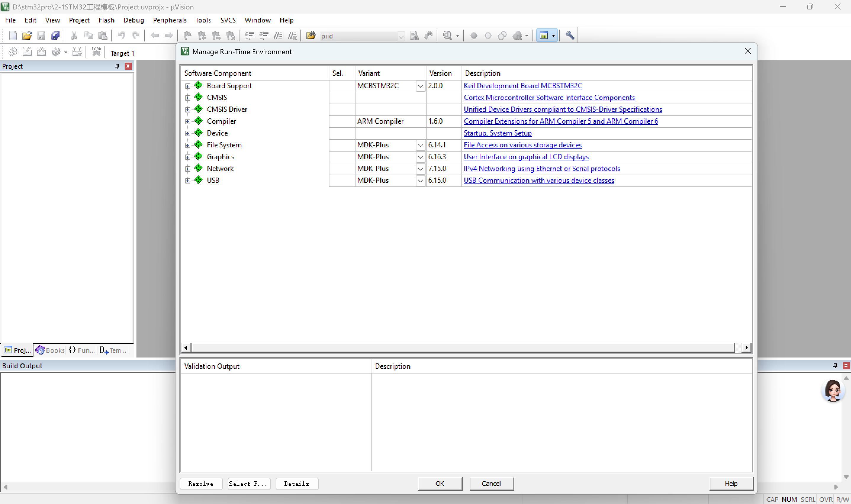Open Configuration wrench icon
This screenshot has width=851, height=504.
coord(570,36)
